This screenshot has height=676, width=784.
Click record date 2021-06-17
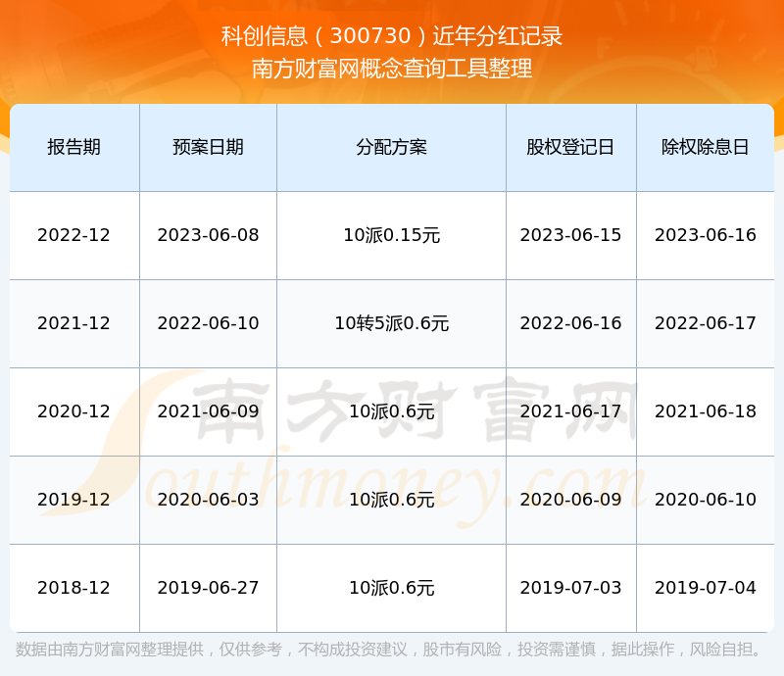(x=570, y=411)
